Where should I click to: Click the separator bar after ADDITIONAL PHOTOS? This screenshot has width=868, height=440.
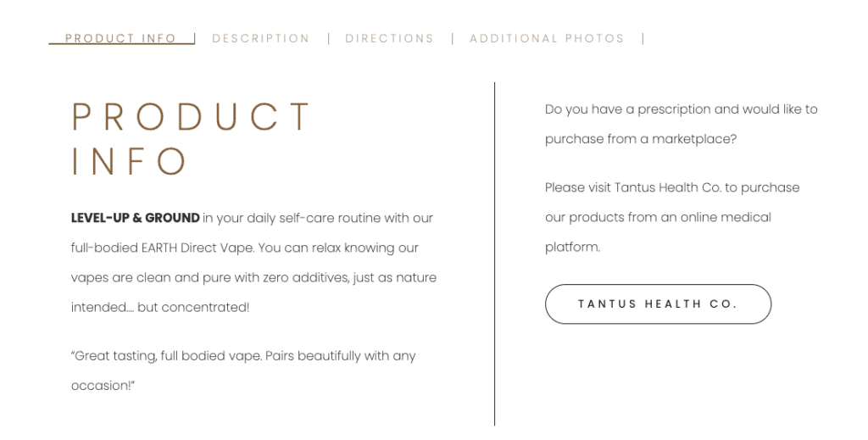643,38
